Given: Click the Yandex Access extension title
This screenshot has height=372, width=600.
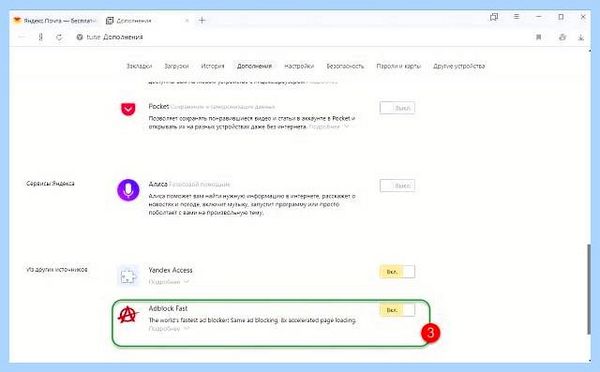Looking at the screenshot, I should pyautogui.click(x=170, y=270).
